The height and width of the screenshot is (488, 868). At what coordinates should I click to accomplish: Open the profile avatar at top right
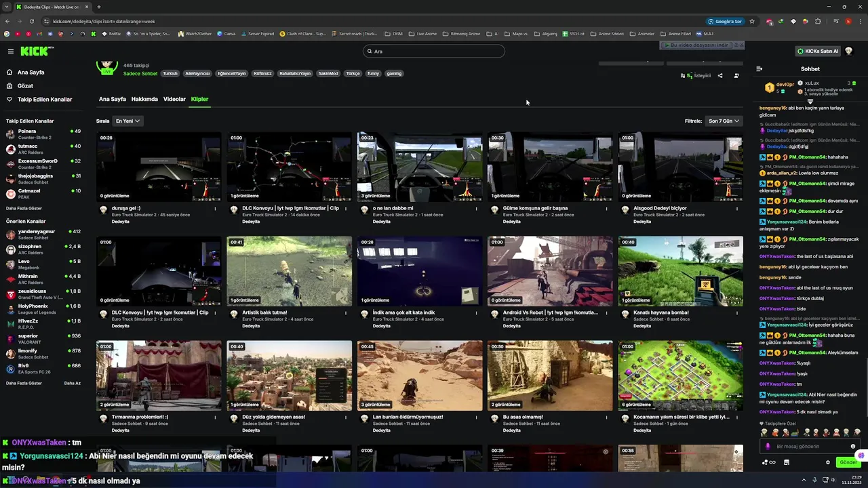click(848, 51)
